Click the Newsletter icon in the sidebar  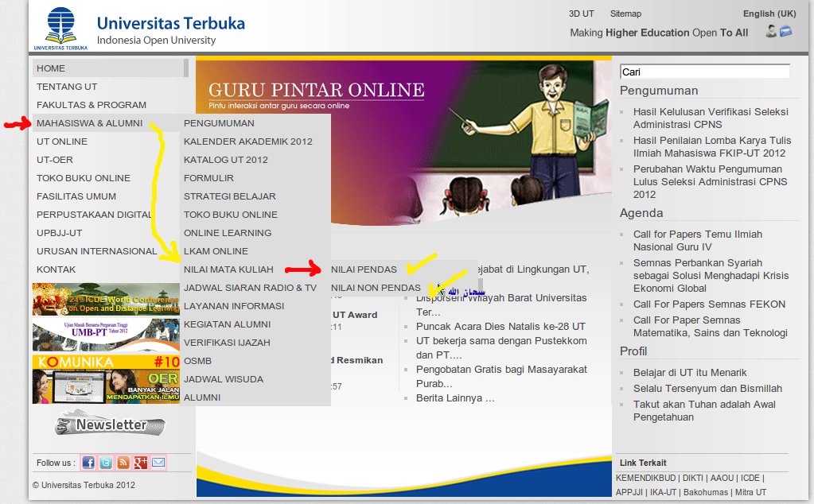[107, 425]
